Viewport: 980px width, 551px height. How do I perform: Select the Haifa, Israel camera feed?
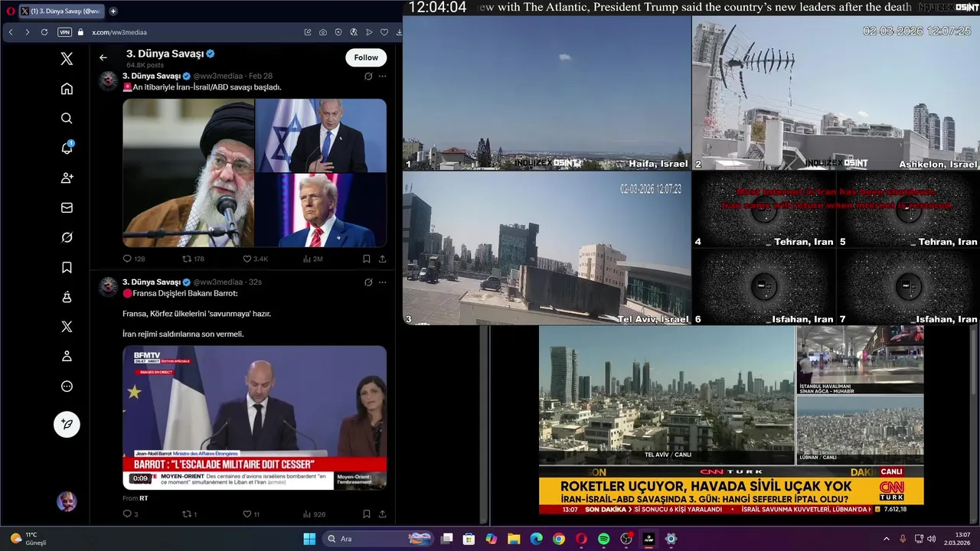[x=547, y=93]
